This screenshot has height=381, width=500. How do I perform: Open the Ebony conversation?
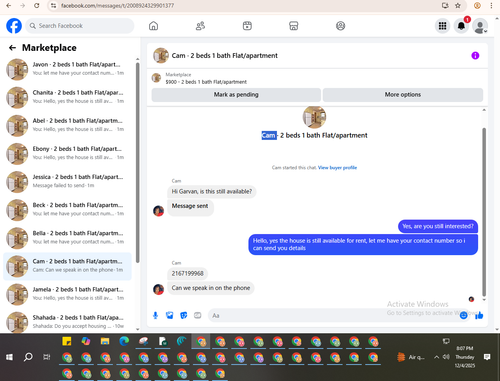[x=67, y=154]
